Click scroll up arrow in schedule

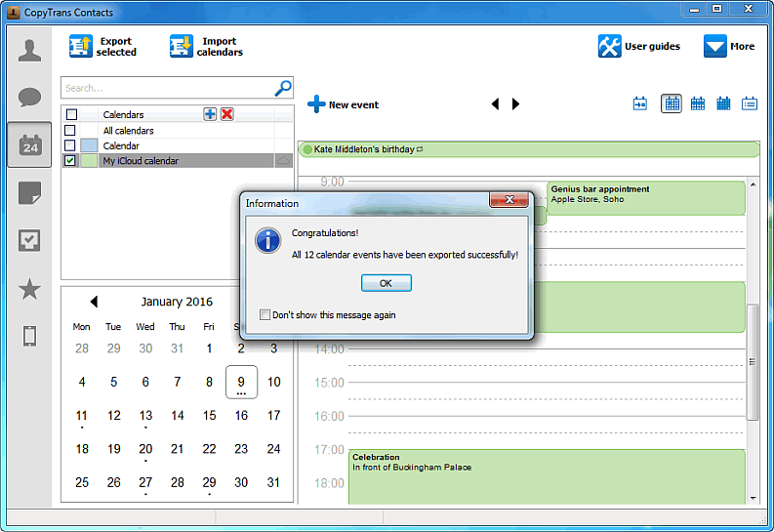[753, 184]
